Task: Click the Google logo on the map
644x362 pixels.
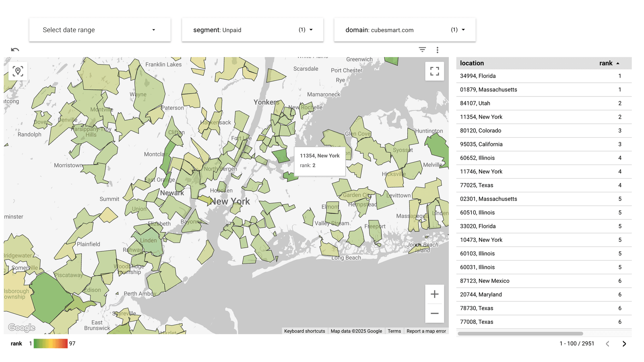Action: pos(22,327)
